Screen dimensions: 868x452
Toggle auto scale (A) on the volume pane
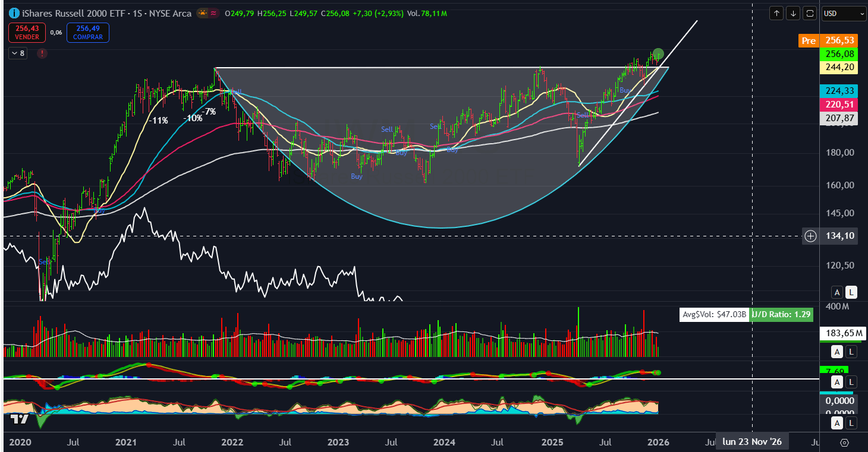point(837,352)
